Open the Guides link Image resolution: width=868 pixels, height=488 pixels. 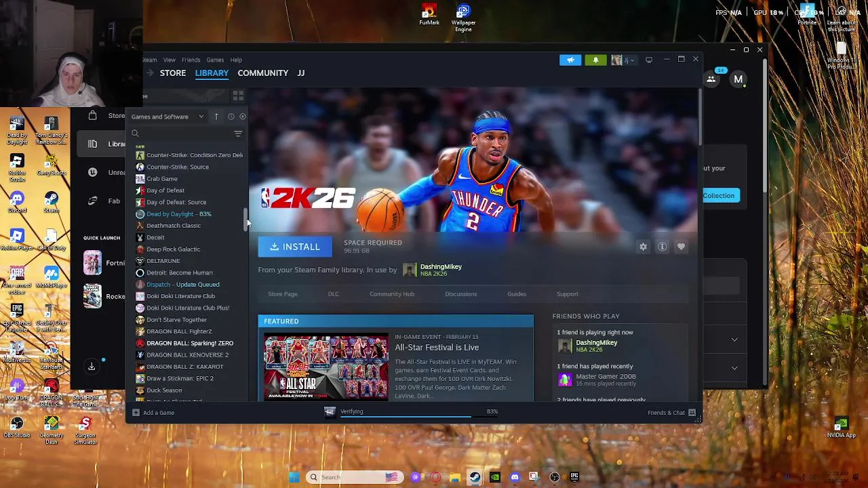(517, 294)
